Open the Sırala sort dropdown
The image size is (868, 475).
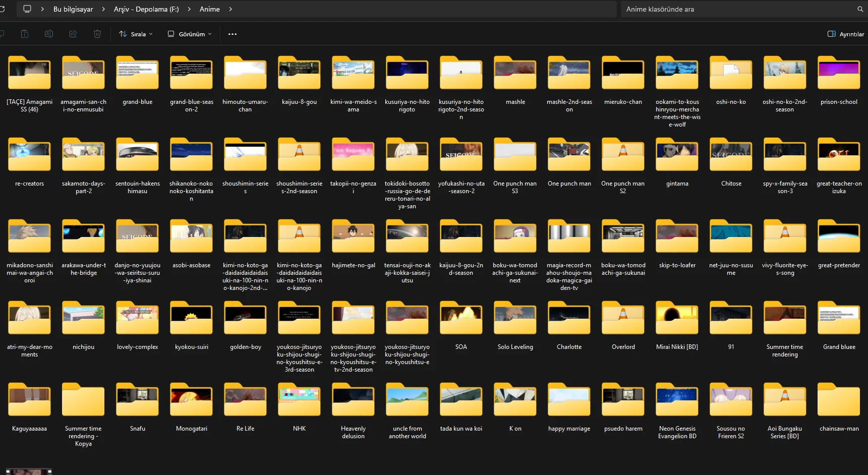136,34
